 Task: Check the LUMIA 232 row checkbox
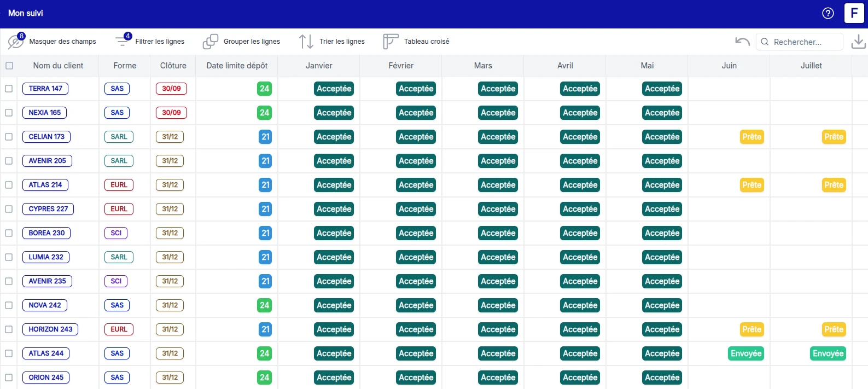(9, 257)
